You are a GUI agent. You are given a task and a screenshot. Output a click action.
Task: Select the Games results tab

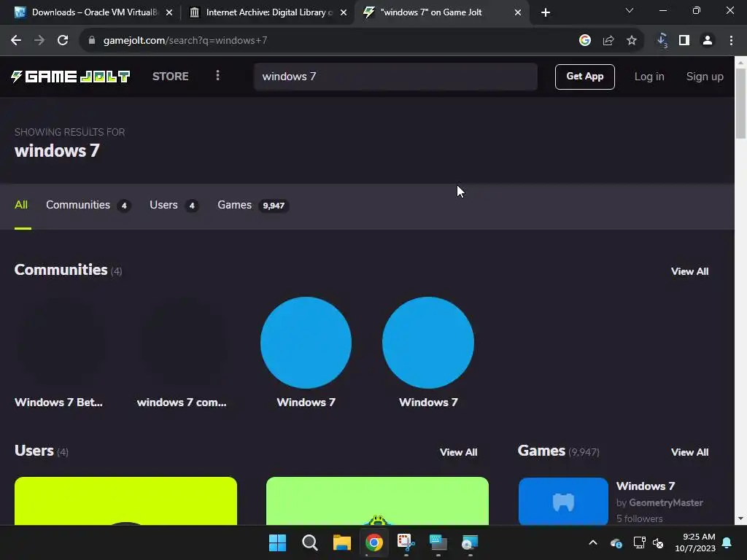tap(253, 205)
